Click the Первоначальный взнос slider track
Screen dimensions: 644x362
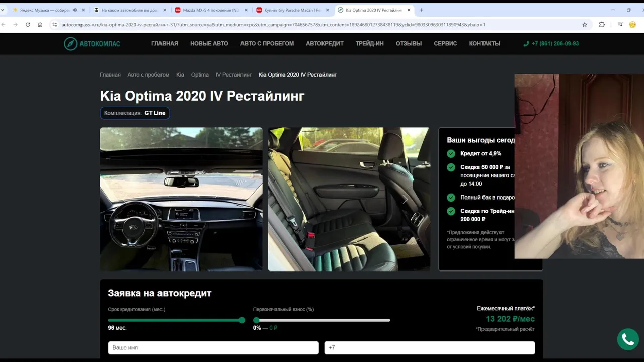point(321,320)
